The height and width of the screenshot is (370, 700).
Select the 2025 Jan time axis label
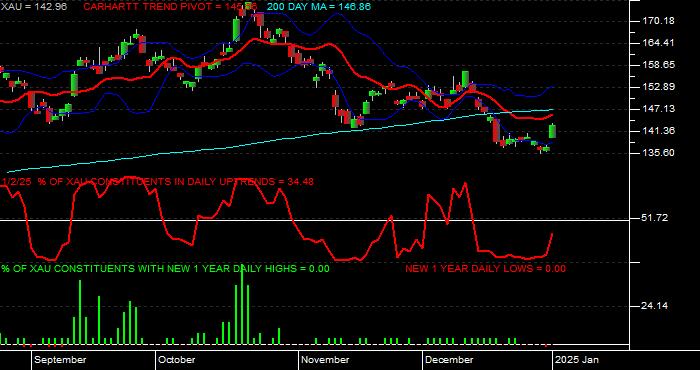pyautogui.click(x=577, y=360)
